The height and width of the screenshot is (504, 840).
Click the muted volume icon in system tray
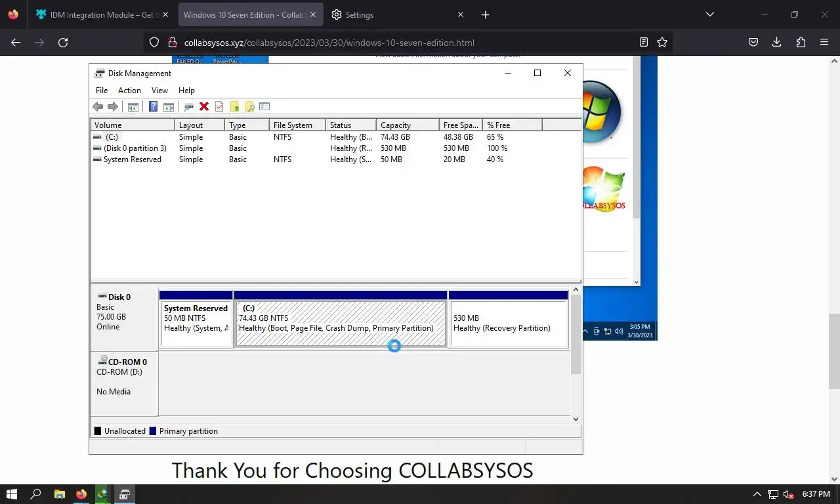789,494
